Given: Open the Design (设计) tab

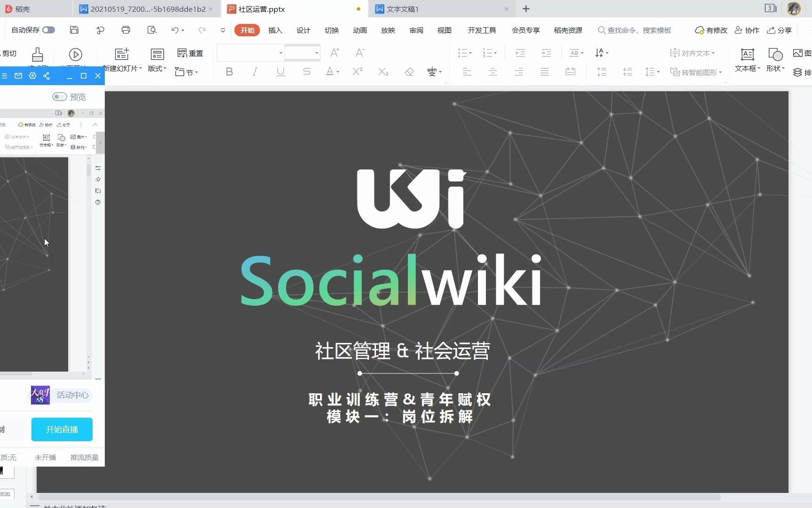Looking at the screenshot, I should (x=303, y=30).
